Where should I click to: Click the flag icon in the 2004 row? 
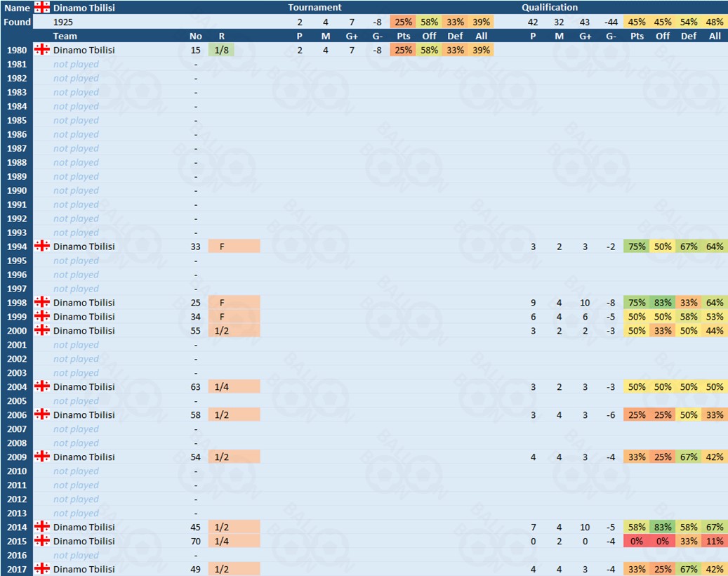pos(42,387)
